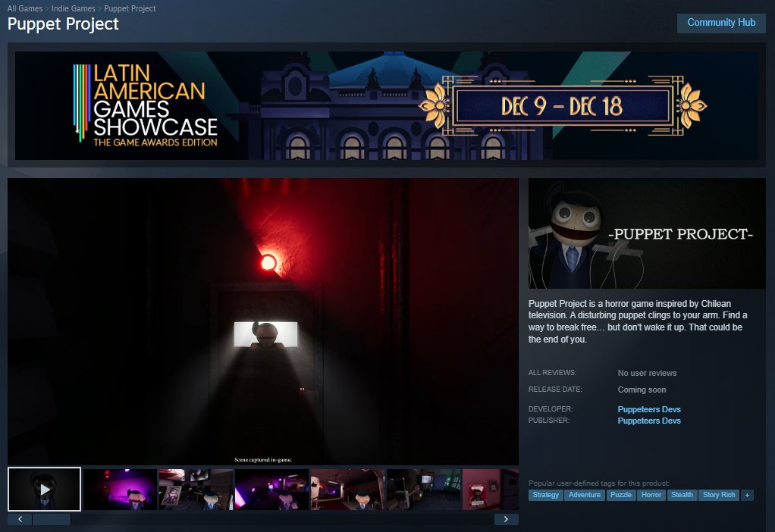The image size is (775, 532).
Task: Select the third screenshot thumbnail with picture frame
Action: coord(196,490)
